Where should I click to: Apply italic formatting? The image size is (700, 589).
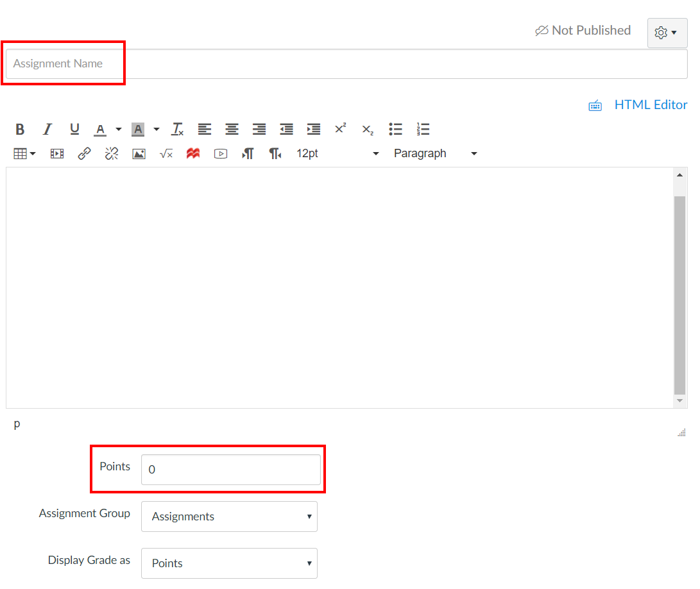pos(47,129)
